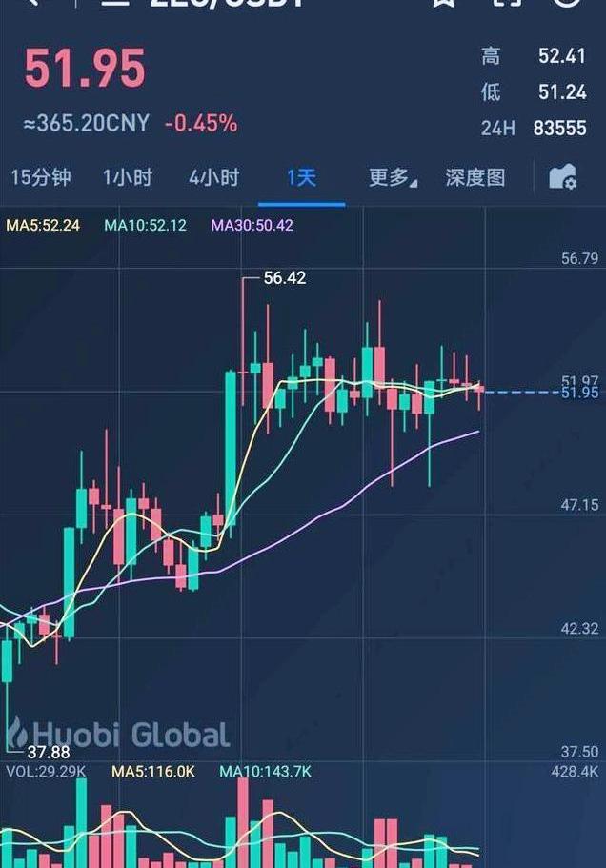
Task: Tap the 37.88 low price marker
Action: point(49,753)
